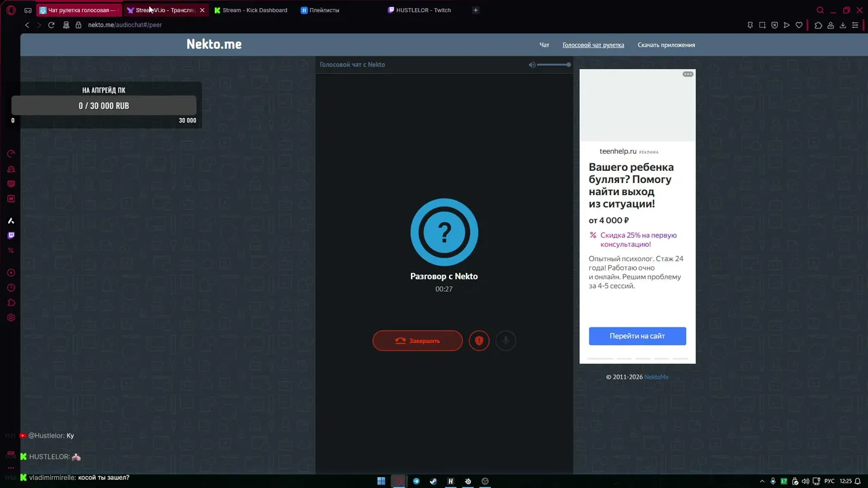
Task: Open the ad blocker shield icon
Action: point(774,25)
